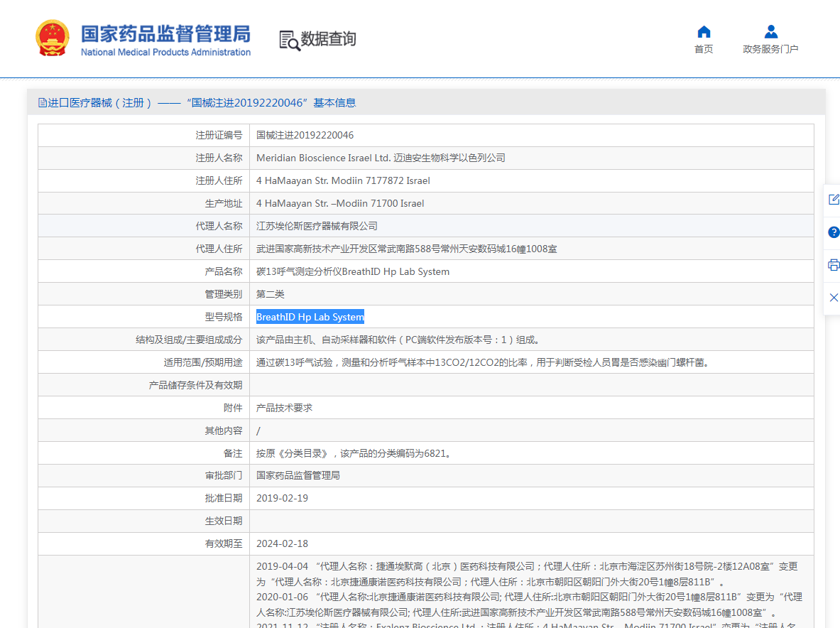Screen dimensions: 840x628
Task: Click 4 HaMaayan Str. Modiin 7177872 Israel address
Action: pos(343,180)
